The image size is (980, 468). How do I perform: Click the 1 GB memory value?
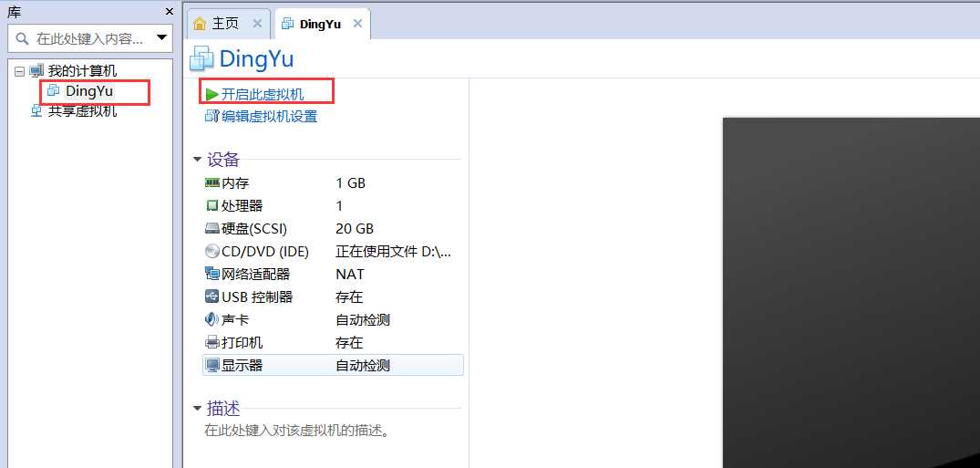click(350, 182)
